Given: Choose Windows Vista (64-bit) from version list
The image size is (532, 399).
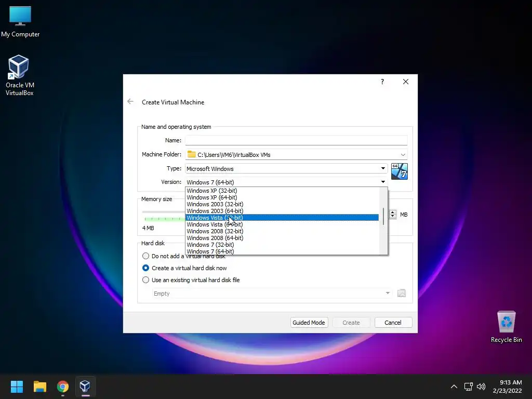Looking at the screenshot, I should 282,224.
